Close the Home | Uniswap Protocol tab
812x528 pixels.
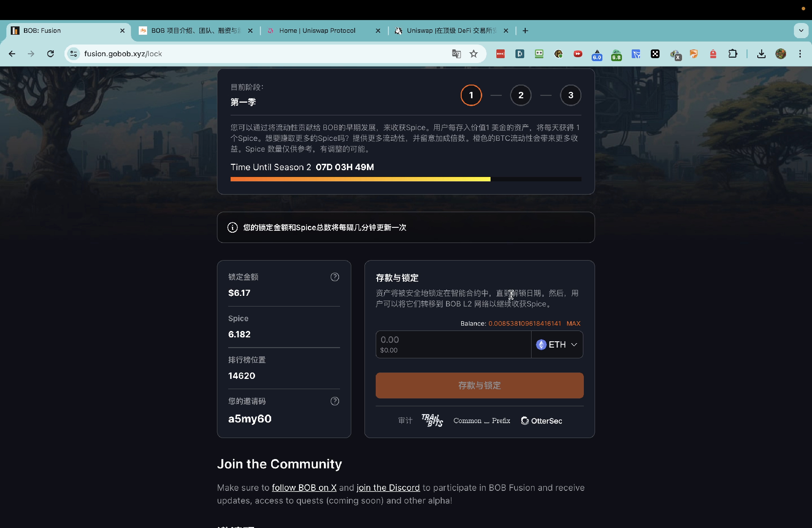click(x=378, y=30)
